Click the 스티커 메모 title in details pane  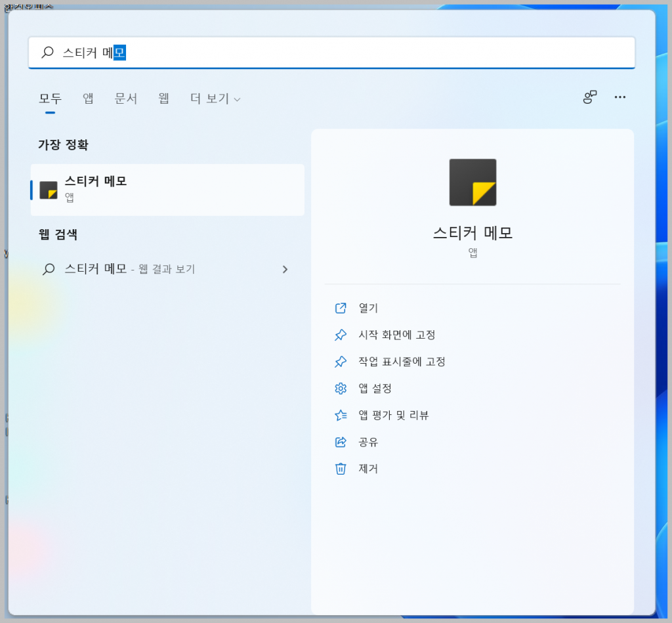coord(472,233)
